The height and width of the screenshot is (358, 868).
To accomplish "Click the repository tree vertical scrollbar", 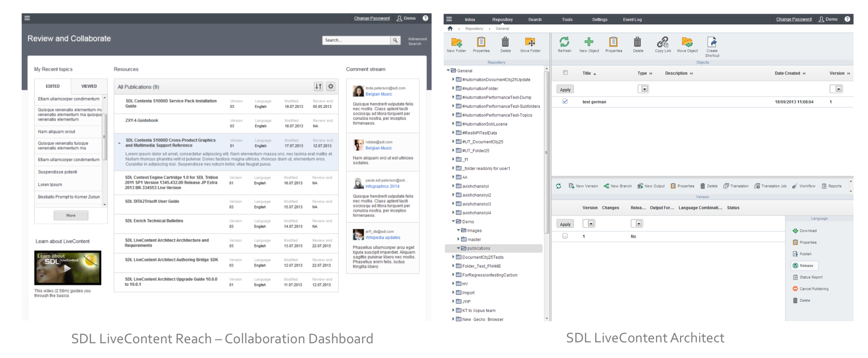I will click(546, 153).
